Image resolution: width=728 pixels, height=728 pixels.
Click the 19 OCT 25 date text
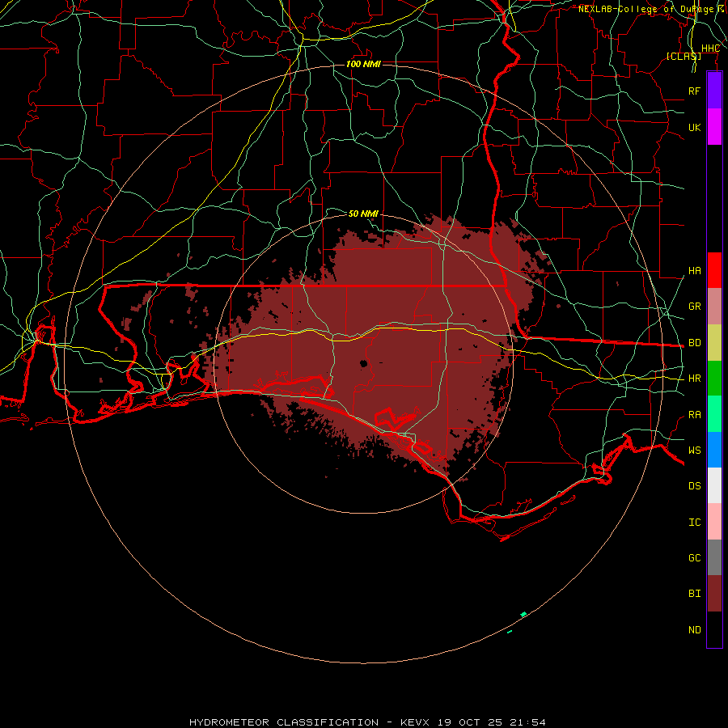coord(470,722)
